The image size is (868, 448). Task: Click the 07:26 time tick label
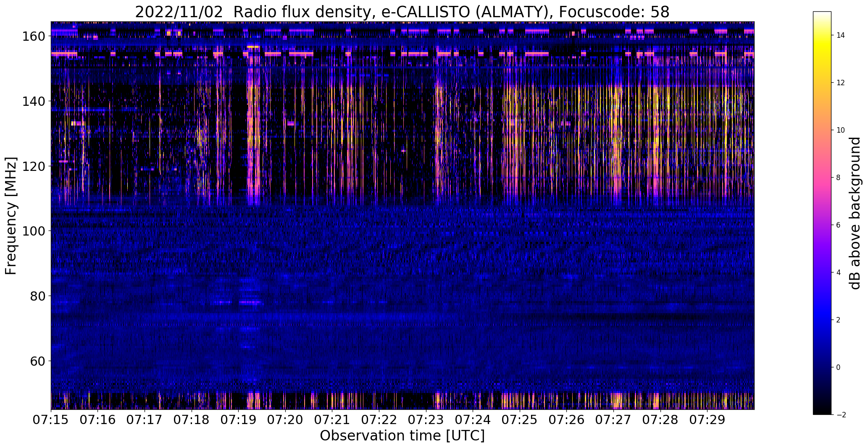pos(566,419)
